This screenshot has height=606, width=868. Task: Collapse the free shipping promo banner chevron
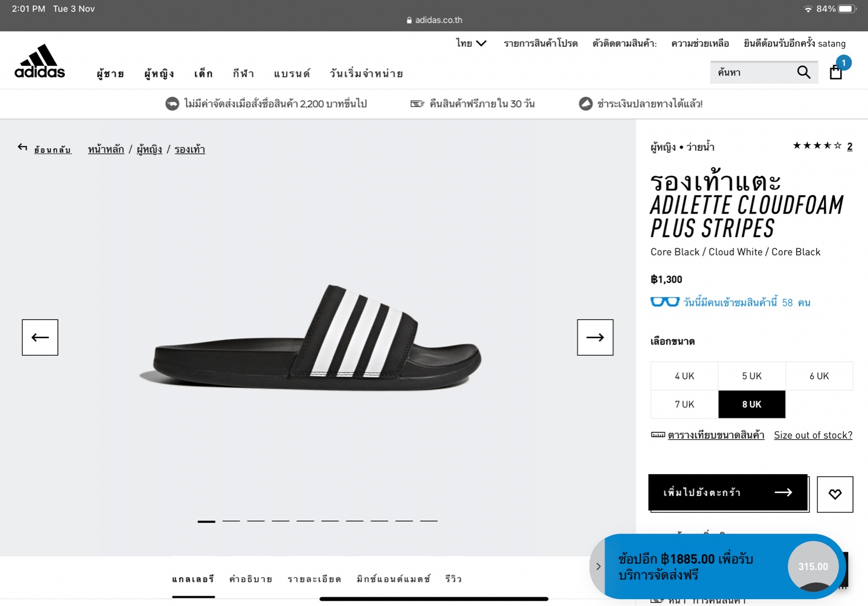598,566
